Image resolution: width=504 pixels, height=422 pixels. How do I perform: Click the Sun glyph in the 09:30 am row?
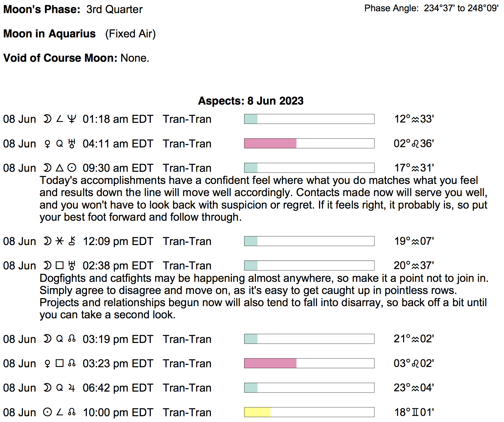pos(72,168)
